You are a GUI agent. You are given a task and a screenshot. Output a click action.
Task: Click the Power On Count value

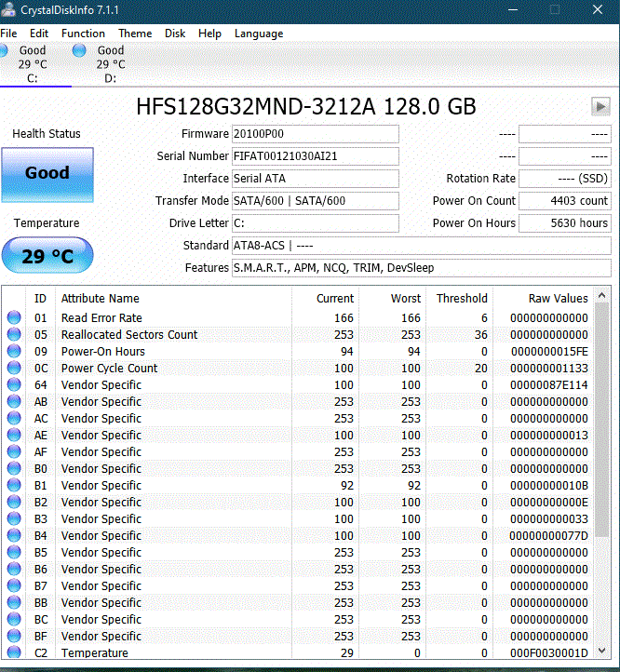click(x=565, y=200)
